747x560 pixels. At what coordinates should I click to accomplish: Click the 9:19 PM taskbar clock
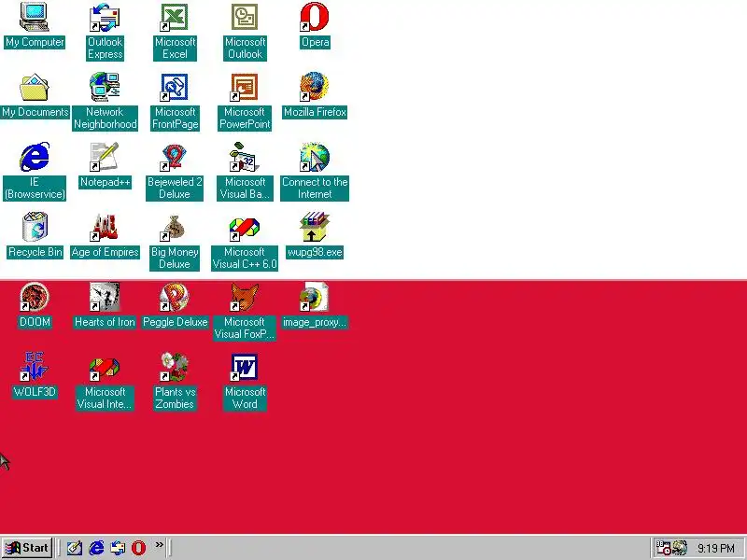(715, 548)
